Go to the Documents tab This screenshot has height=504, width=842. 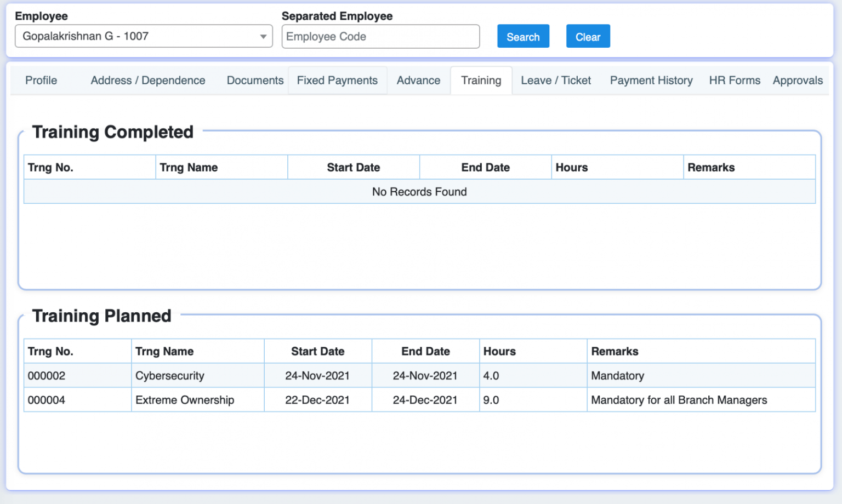255,81
